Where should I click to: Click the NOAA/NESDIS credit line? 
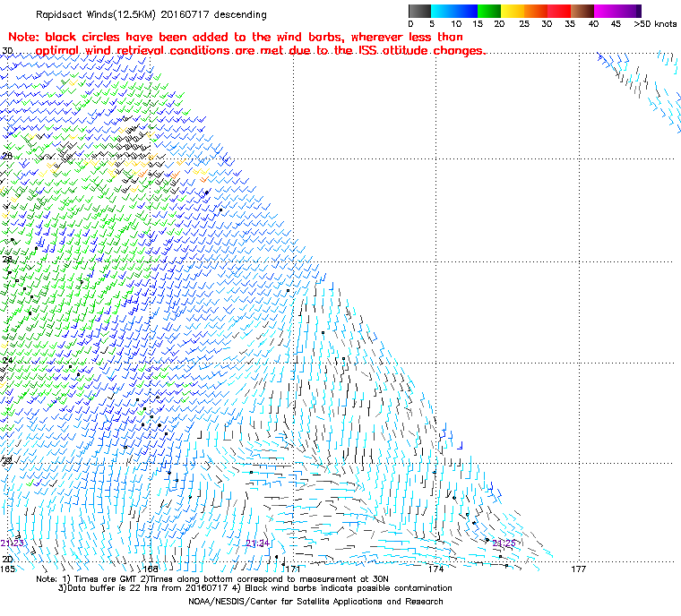coord(315,602)
